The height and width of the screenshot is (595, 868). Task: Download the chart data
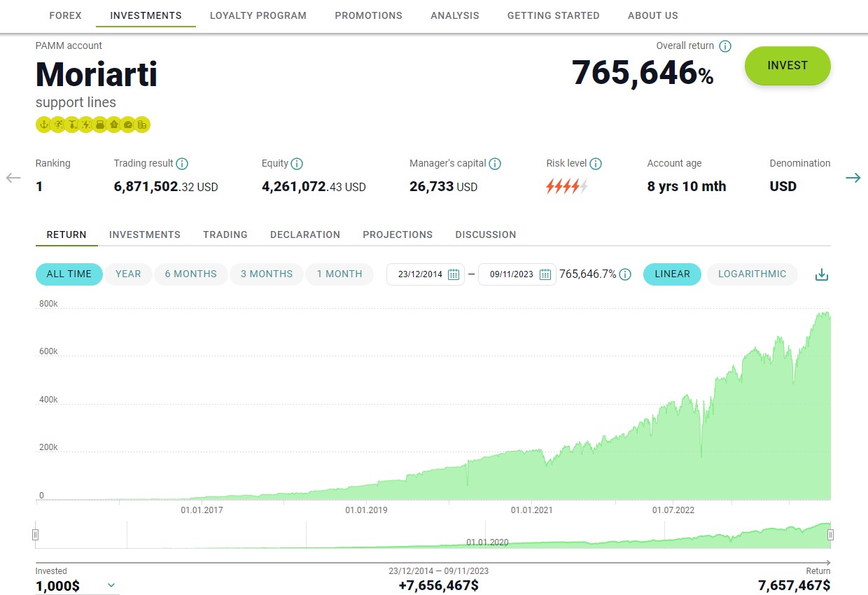(x=822, y=274)
